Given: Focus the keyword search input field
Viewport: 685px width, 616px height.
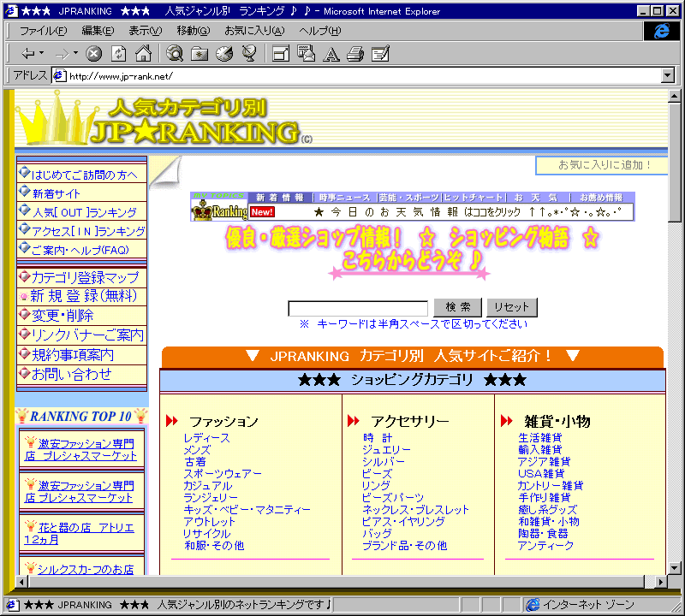Looking at the screenshot, I should pyautogui.click(x=358, y=308).
